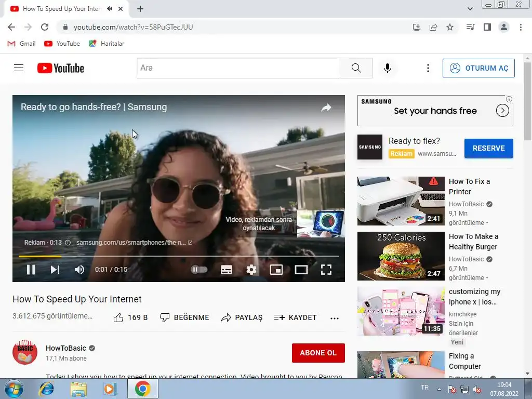Toggle theater mode view

pyautogui.click(x=301, y=270)
